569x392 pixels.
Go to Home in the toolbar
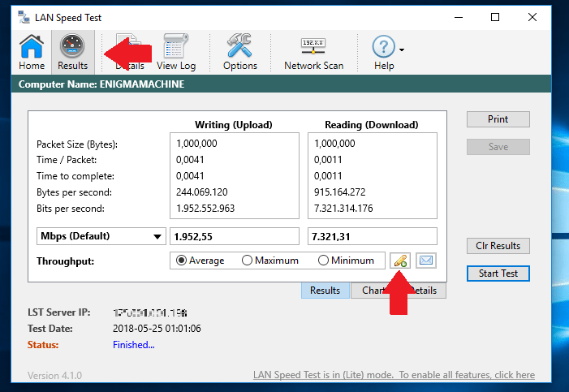(x=32, y=52)
